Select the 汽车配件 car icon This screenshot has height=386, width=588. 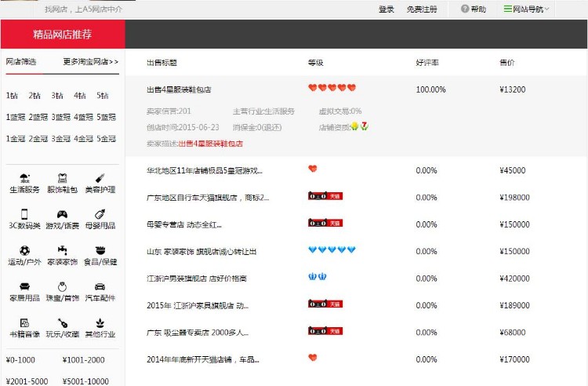pyautogui.click(x=100, y=286)
